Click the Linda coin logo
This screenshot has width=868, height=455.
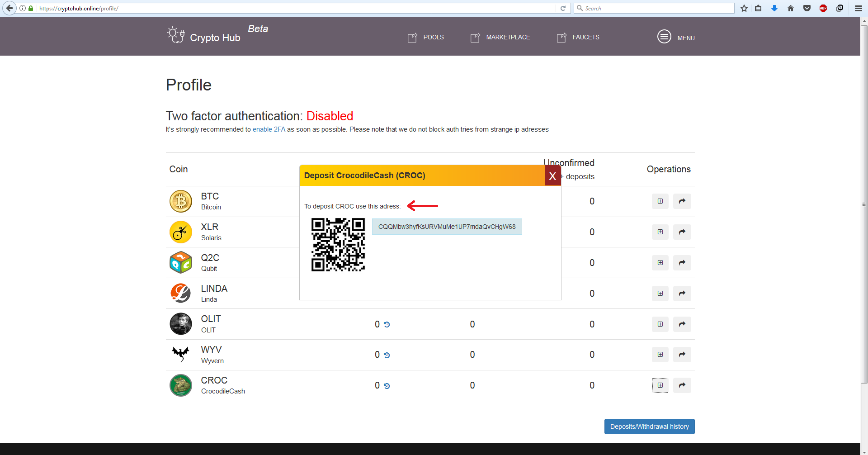pyautogui.click(x=181, y=294)
